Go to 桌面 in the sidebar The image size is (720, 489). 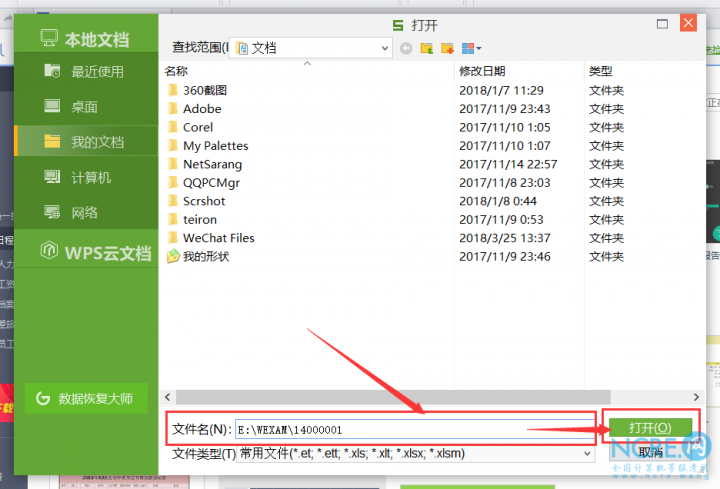(x=86, y=107)
